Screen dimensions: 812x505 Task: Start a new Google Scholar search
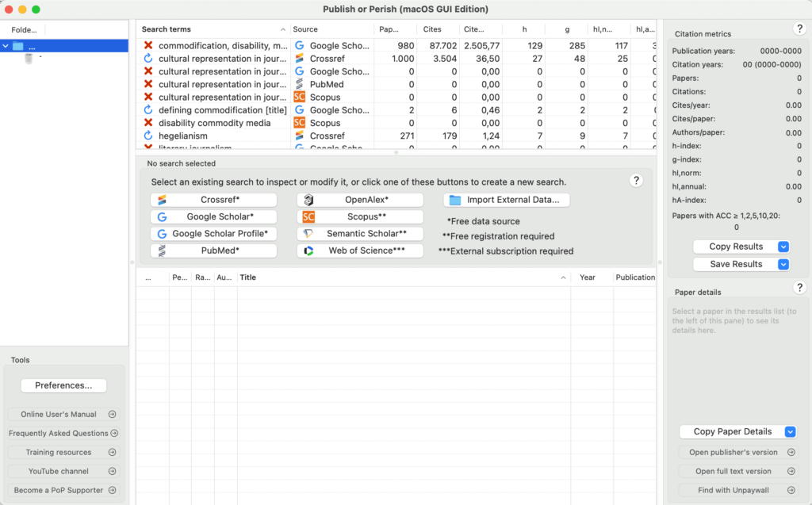tap(213, 217)
